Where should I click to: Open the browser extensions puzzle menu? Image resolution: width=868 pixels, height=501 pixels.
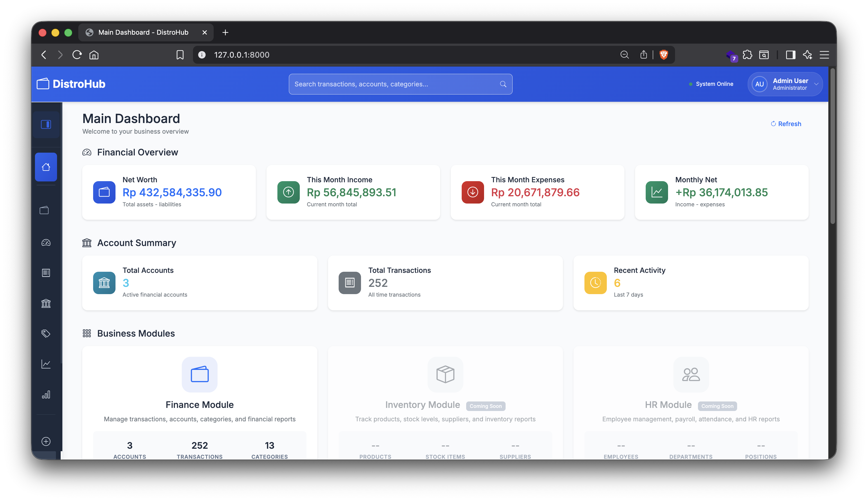(x=747, y=55)
